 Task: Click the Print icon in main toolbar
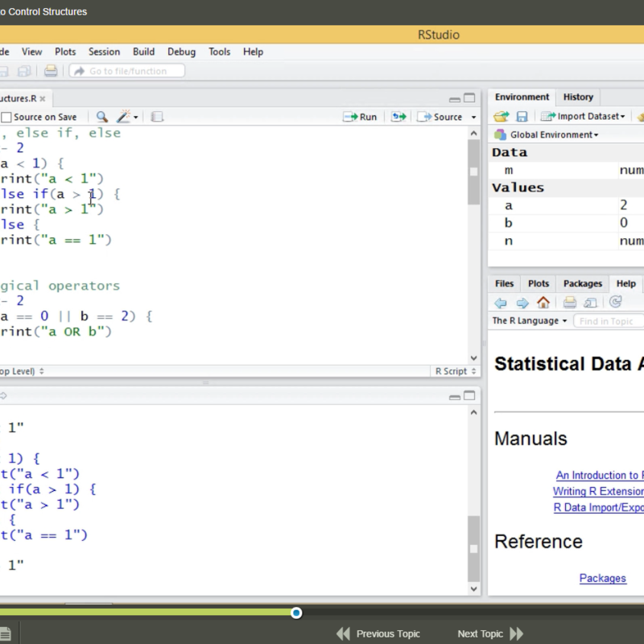click(51, 71)
